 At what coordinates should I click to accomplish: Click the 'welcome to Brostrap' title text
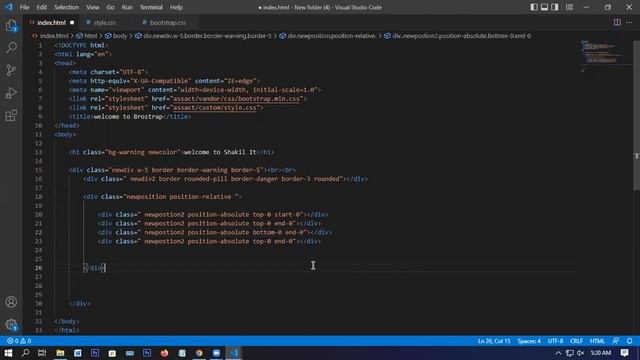tap(128, 117)
